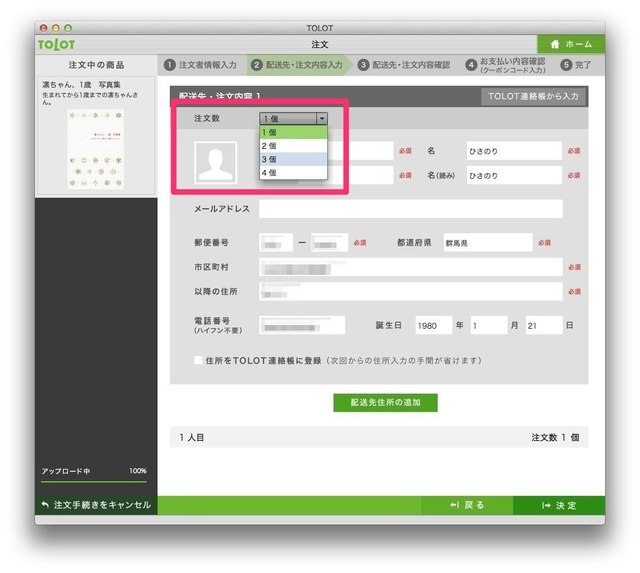Viewport: 640px width, 573px height.
Task: Enable saving address to TOLOT連絡帳 checkbox
Action: tap(198, 360)
